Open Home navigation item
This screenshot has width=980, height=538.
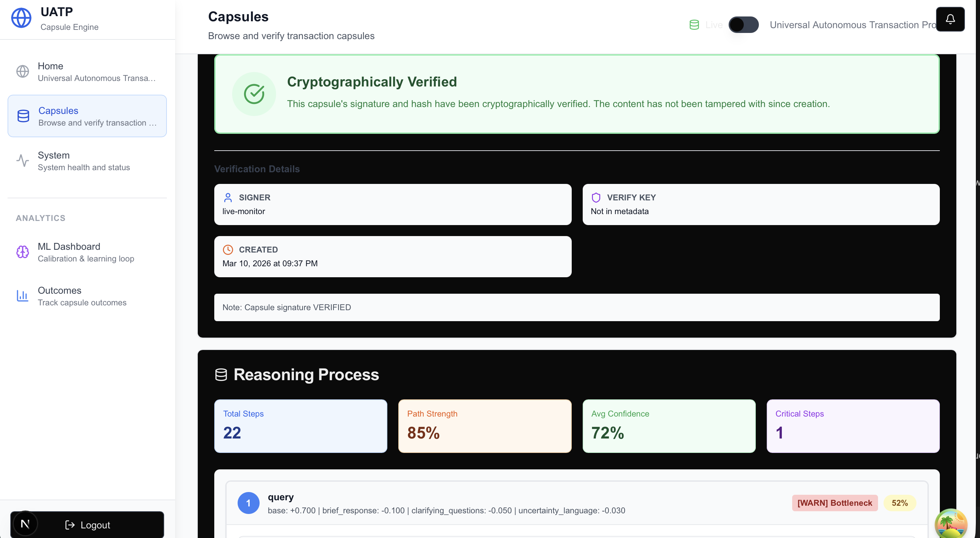click(87, 71)
